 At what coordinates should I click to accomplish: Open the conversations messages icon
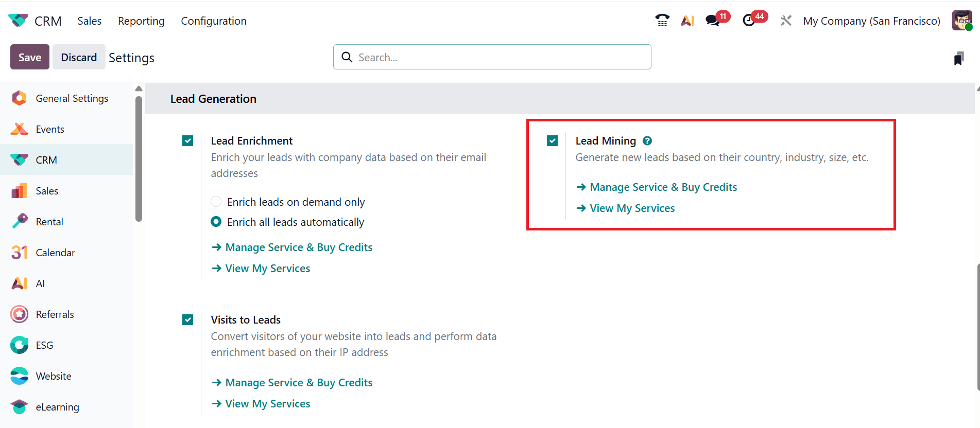pos(713,21)
